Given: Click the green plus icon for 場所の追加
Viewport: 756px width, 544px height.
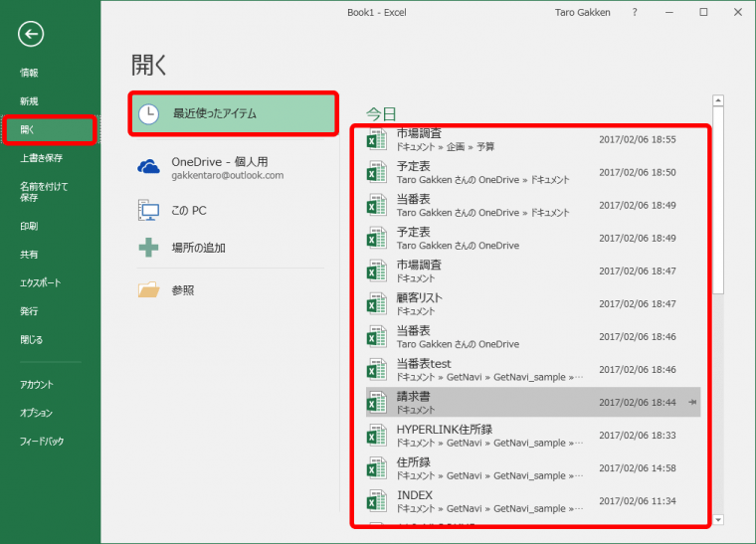Looking at the screenshot, I should 148,248.
